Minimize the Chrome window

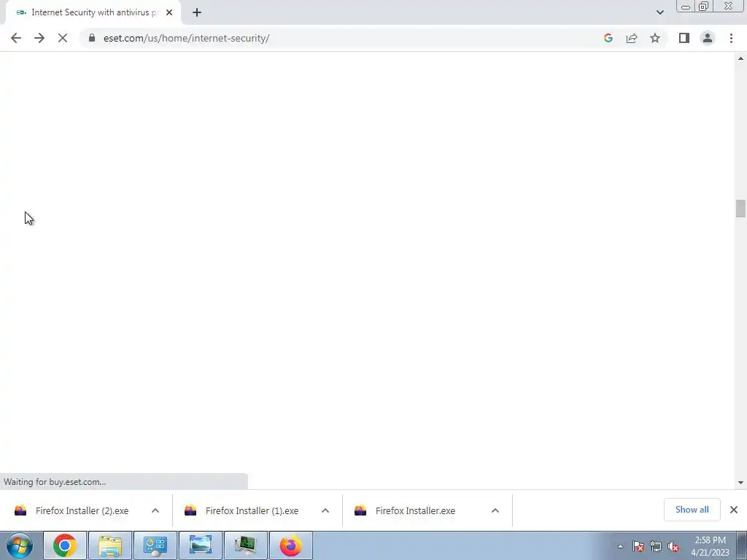point(686,6)
